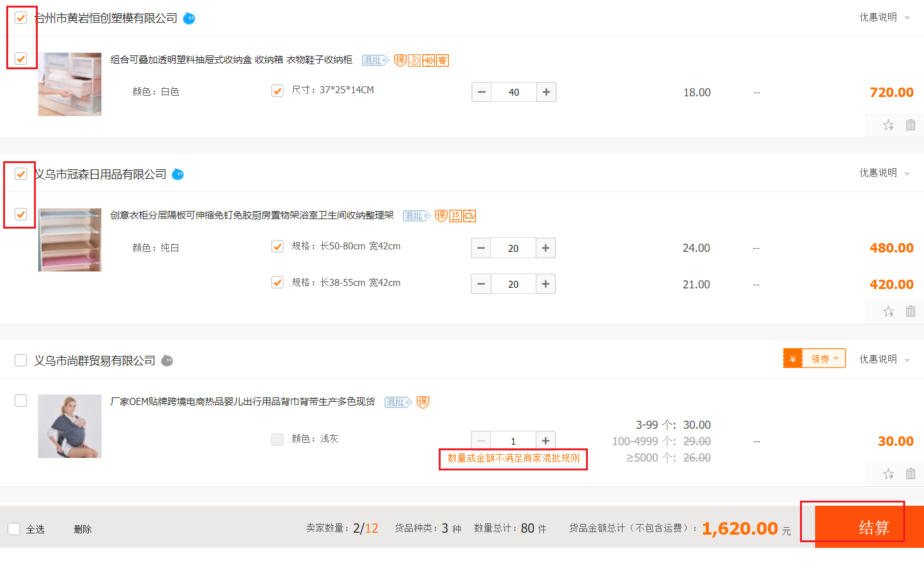Viewport: 924px width, 563px height.
Task: Click the 混批 badge on the baby carrier product
Action: (398, 402)
